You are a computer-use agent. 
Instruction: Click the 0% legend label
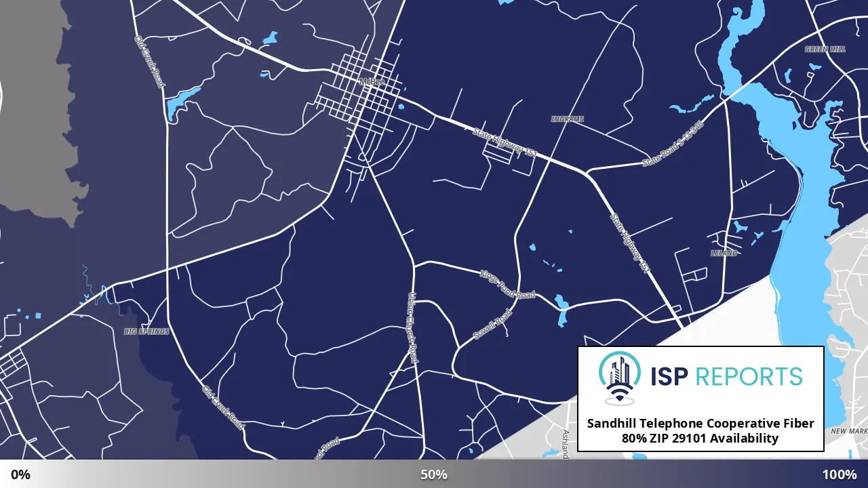click(x=20, y=474)
